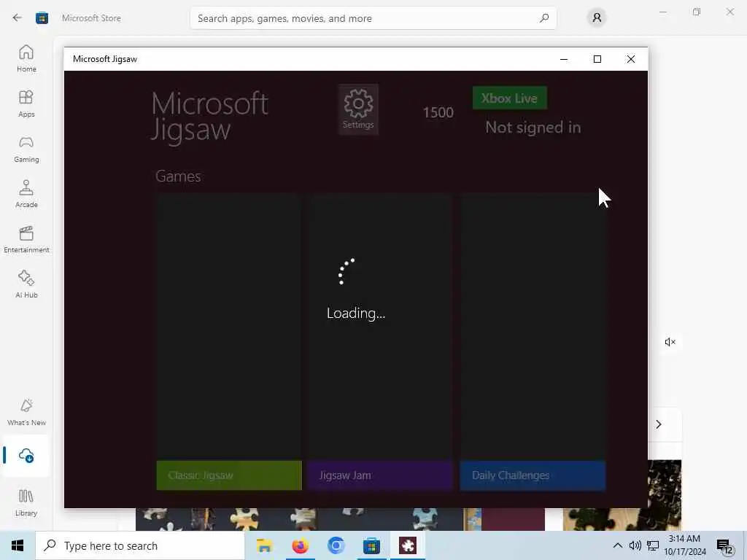Click the Xbox Live button

(x=509, y=98)
